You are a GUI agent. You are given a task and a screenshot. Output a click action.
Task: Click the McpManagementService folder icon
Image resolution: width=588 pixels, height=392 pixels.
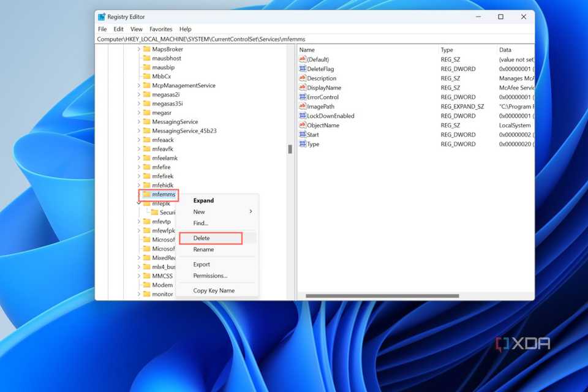[146, 86]
